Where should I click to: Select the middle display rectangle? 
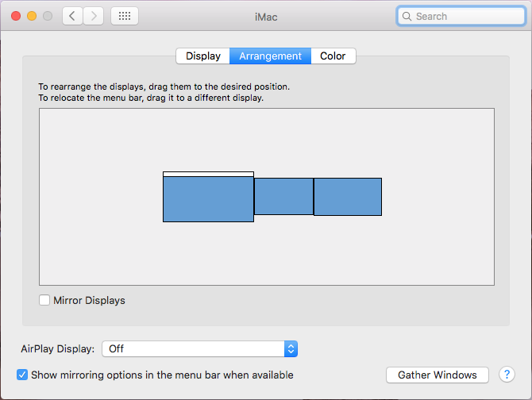[x=283, y=196]
